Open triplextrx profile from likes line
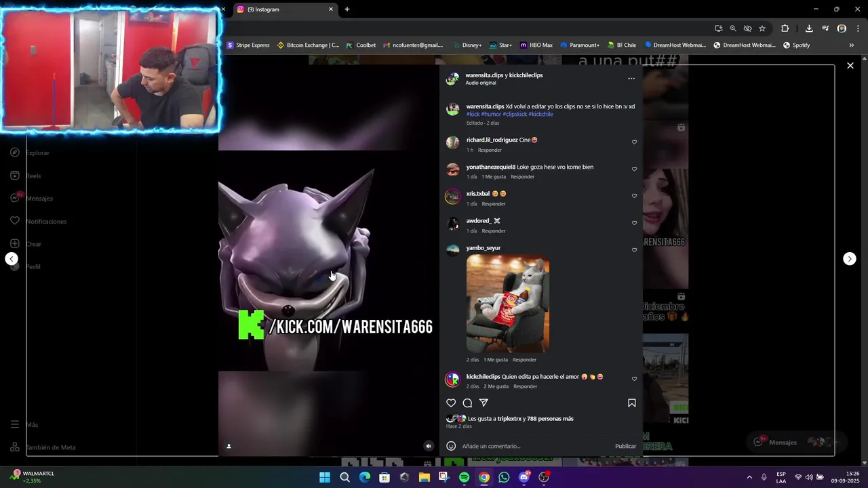The image size is (868, 488). pos(509,419)
